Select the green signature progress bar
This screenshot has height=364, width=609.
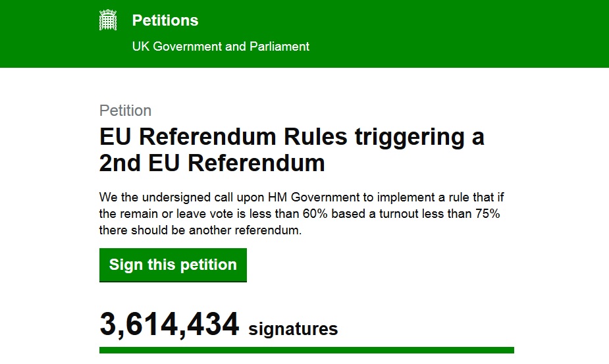(306, 350)
